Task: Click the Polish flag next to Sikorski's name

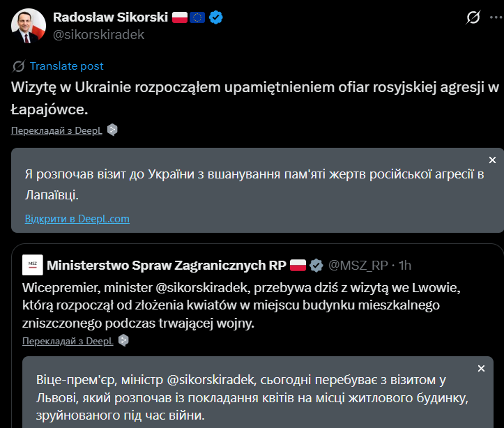Action: (x=180, y=17)
